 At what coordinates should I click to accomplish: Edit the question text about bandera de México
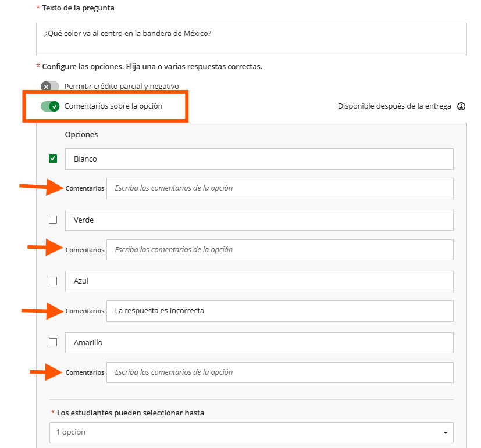tap(251, 39)
